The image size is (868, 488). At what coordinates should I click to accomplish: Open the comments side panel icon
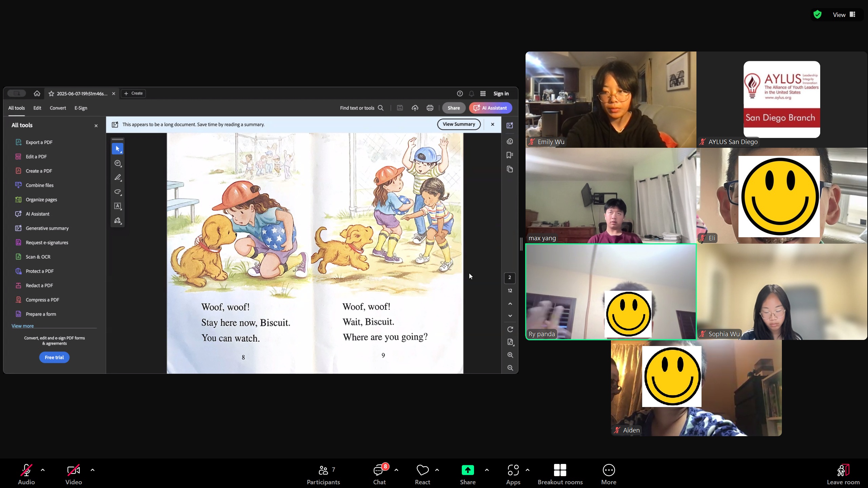(x=510, y=141)
